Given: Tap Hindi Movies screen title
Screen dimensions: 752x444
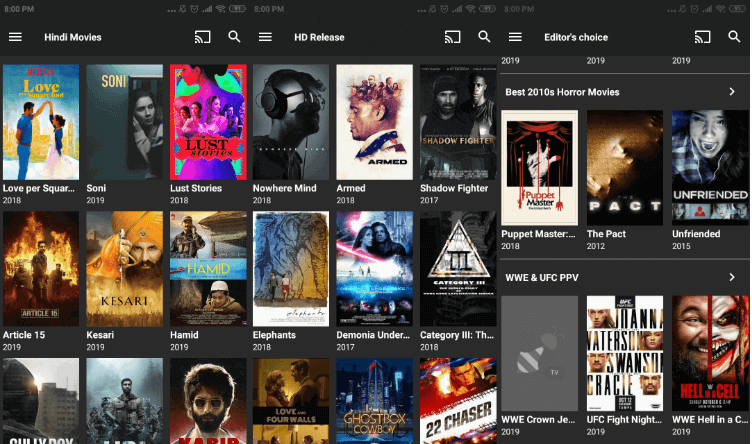Looking at the screenshot, I should tap(73, 37).
